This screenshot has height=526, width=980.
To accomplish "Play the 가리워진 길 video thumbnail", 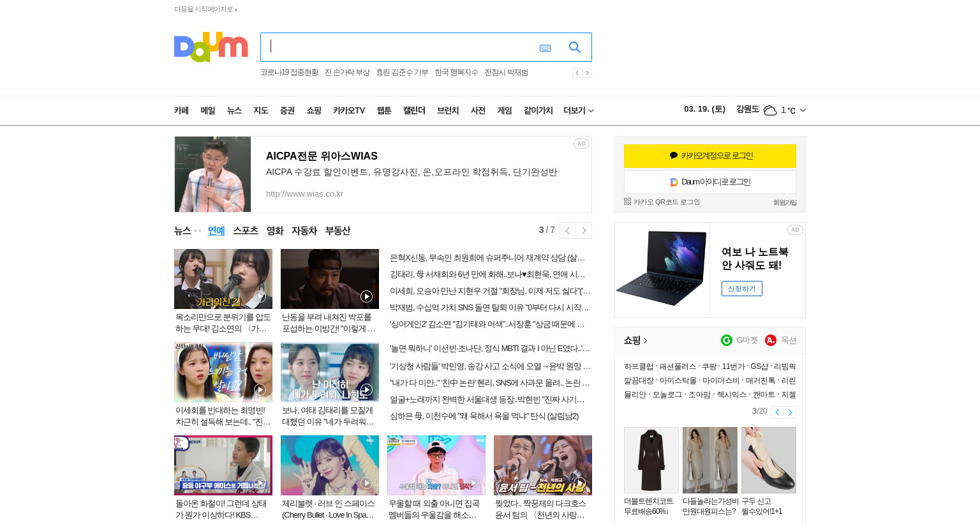I will 223,279.
